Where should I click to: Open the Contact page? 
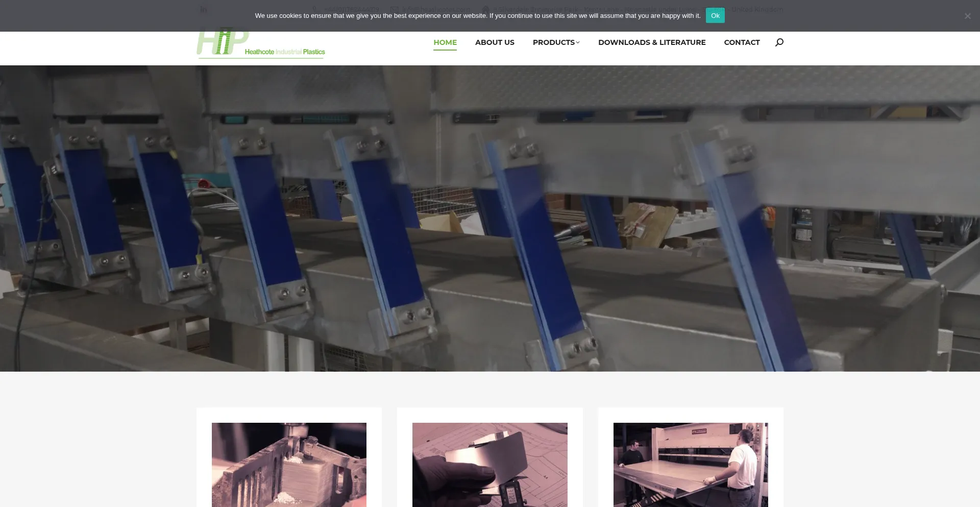point(742,42)
